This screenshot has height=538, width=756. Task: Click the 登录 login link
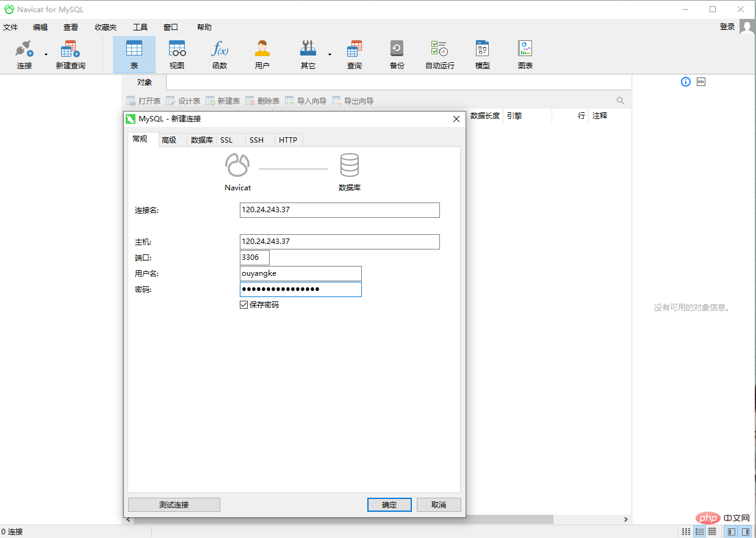click(x=727, y=27)
